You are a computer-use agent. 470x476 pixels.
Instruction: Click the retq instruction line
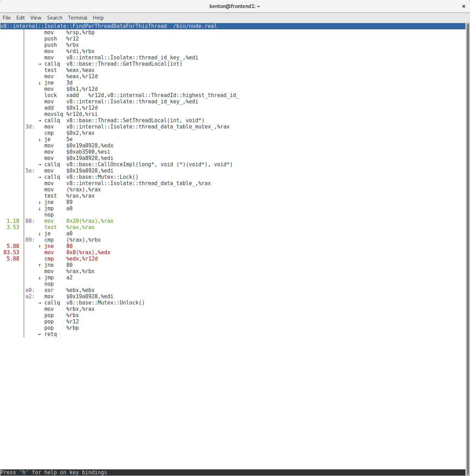point(50,334)
